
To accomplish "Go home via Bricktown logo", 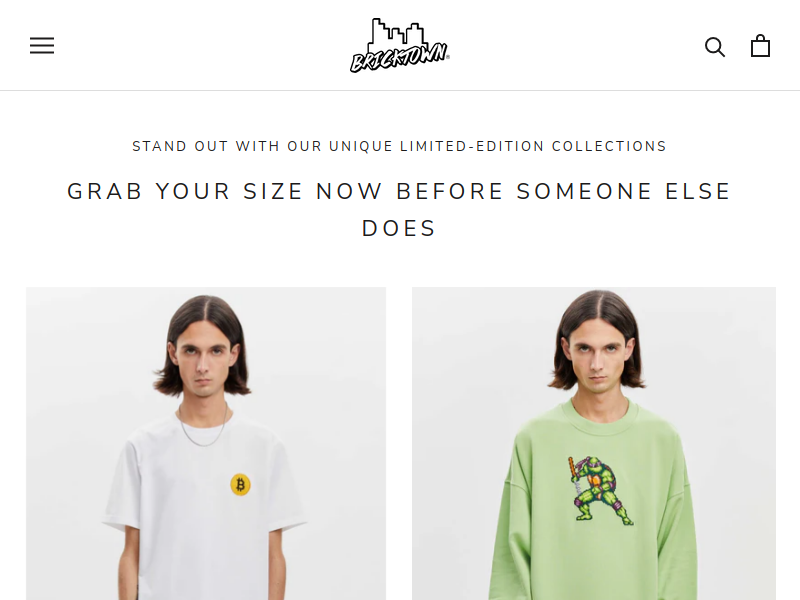I will pos(399,45).
